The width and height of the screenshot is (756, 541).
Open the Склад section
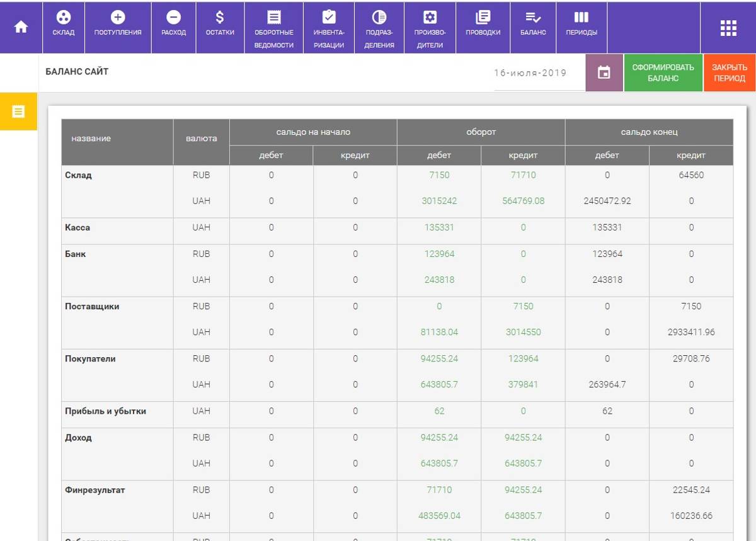tap(64, 27)
